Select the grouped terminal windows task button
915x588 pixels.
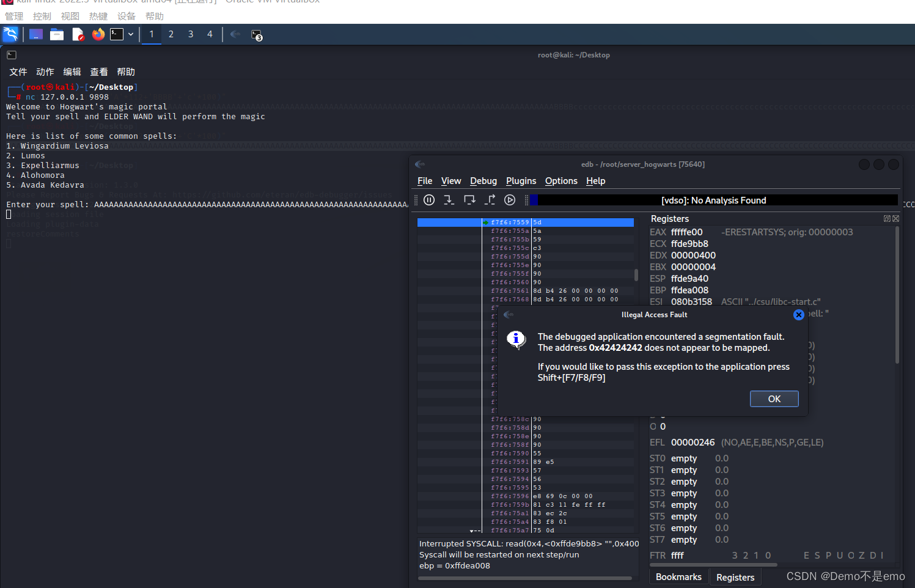[x=257, y=35]
